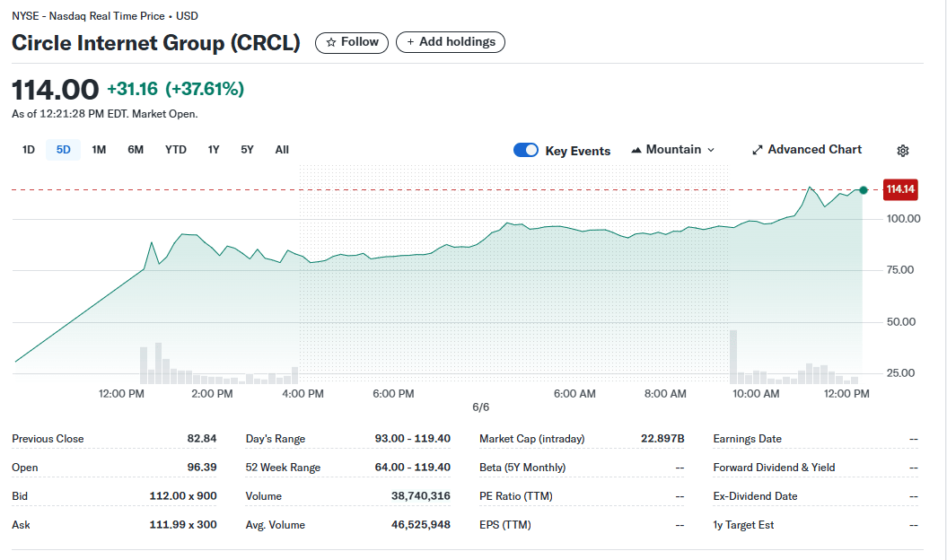The width and height of the screenshot is (947, 560).
Task: Select the 1D time range
Action: (x=29, y=150)
